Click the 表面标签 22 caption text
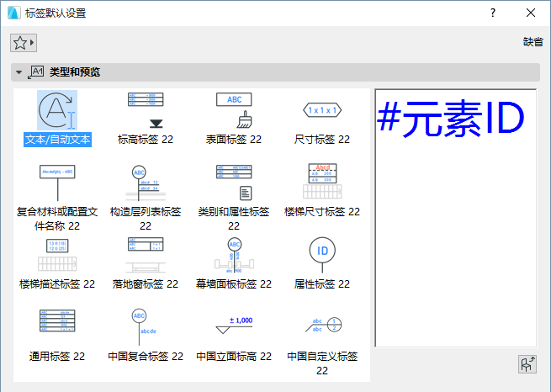 click(234, 140)
